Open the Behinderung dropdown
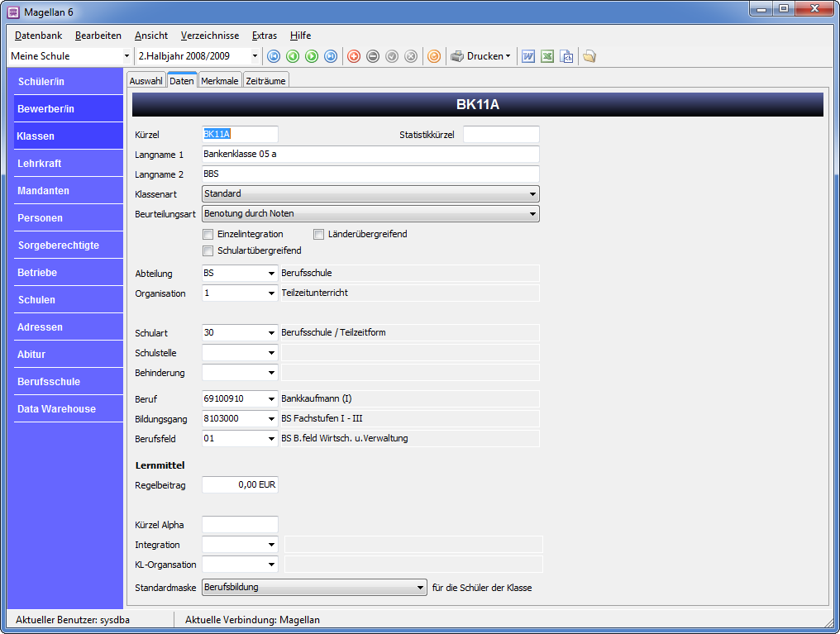 272,373
